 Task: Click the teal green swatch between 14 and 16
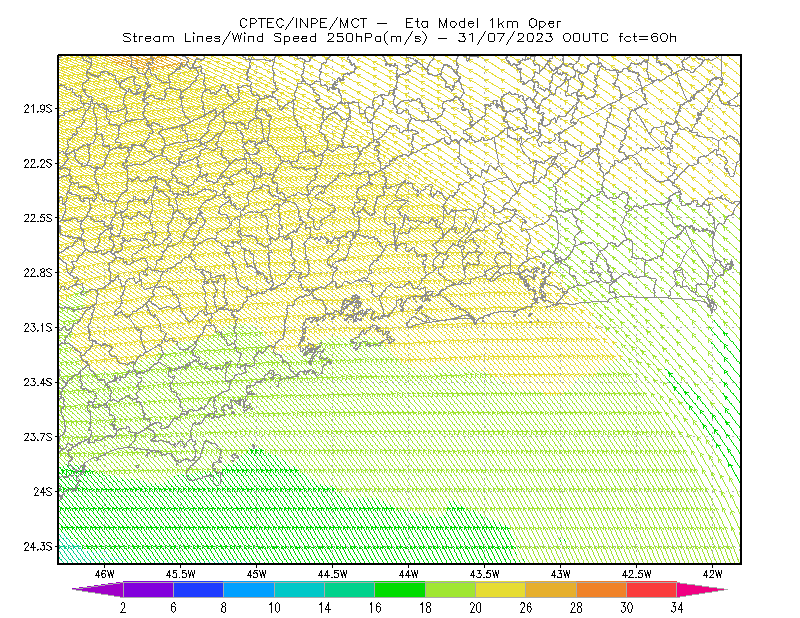click(349, 589)
